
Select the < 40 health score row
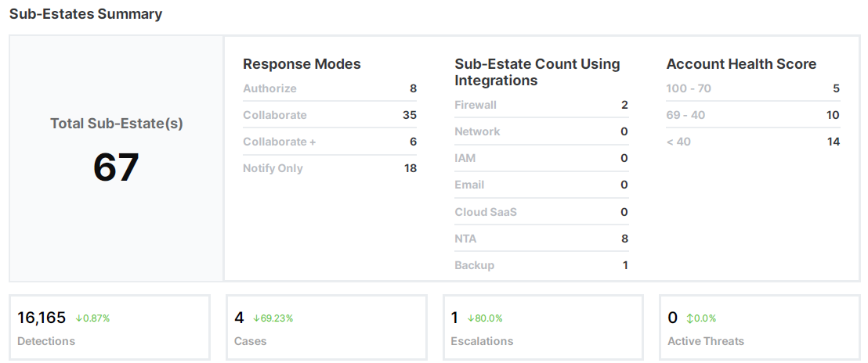click(x=753, y=142)
